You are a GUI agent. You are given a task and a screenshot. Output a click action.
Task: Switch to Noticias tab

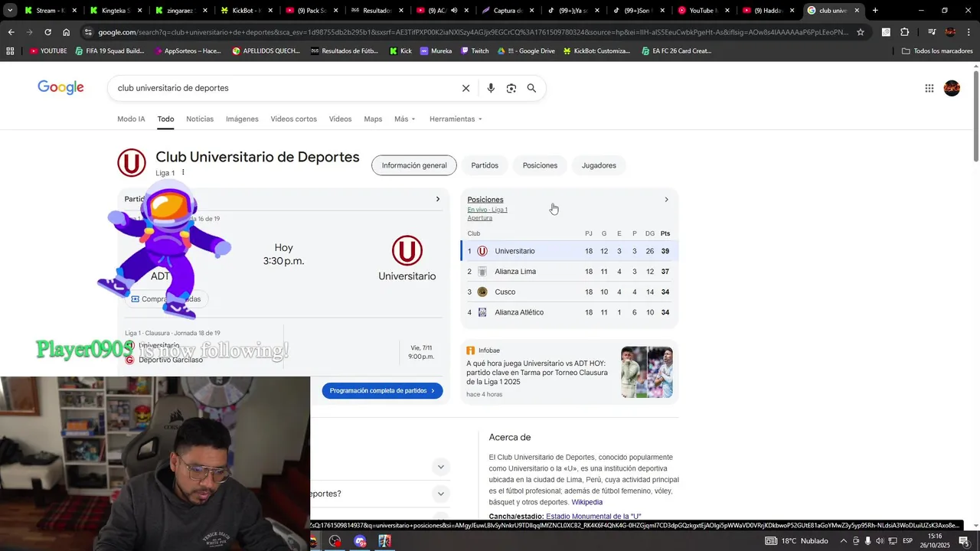click(x=200, y=119)
